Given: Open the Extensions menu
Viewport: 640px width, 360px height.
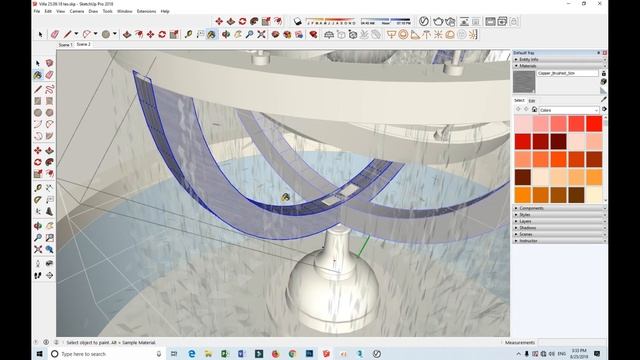Looking at the screenshot, I should [146, 11].
